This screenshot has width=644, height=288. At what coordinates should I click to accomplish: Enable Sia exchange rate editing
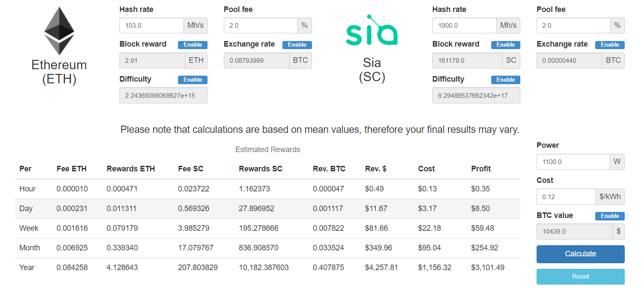610,45
